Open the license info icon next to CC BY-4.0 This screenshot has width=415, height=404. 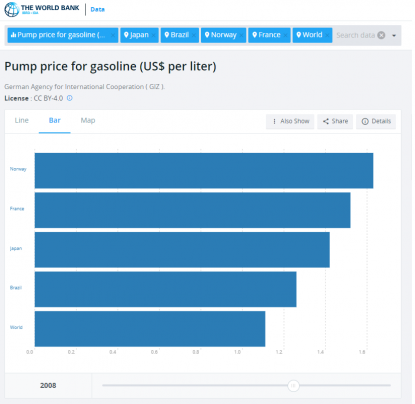point(69,98)
